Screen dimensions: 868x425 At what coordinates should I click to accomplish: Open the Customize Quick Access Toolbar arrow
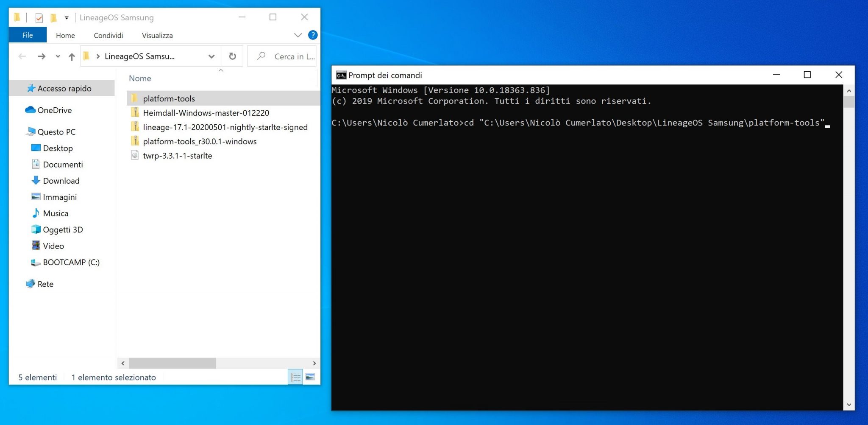pyautogui.click(x=67, y=17)
